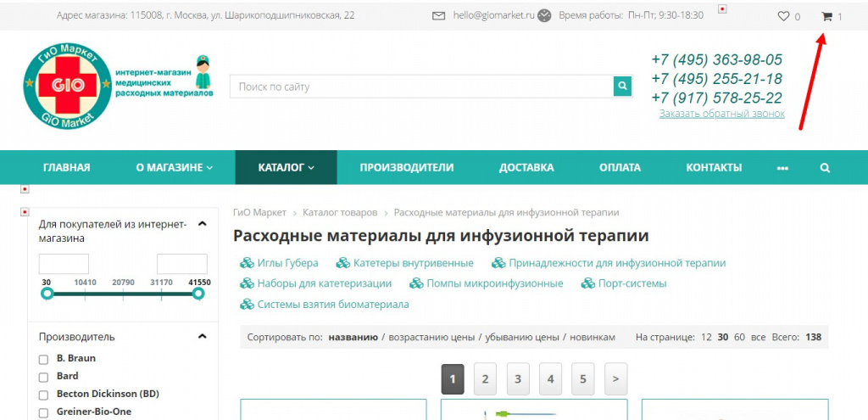Check the B. Braun manufacturer checkbox
The height and width of the screenshot is (420, 868).
click(x=44, y=359)
